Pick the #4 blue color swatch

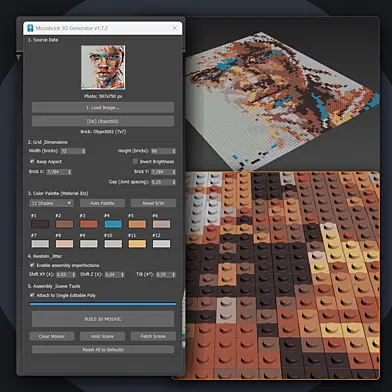click(113, 224)
